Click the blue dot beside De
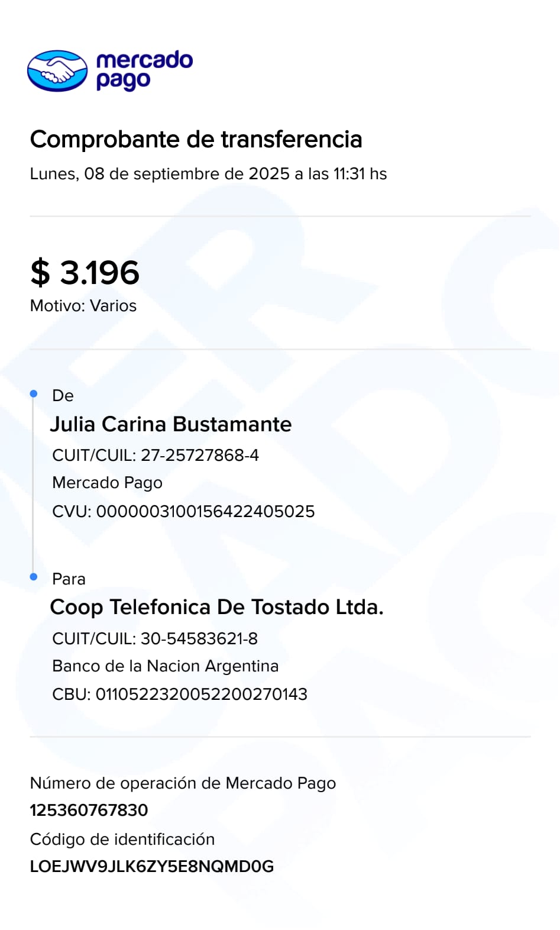 34,394
